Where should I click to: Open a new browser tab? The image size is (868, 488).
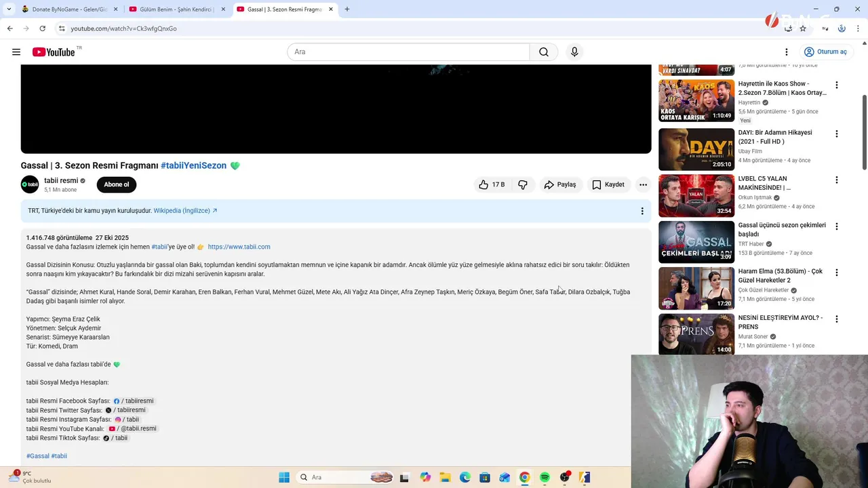pos(347,9)
